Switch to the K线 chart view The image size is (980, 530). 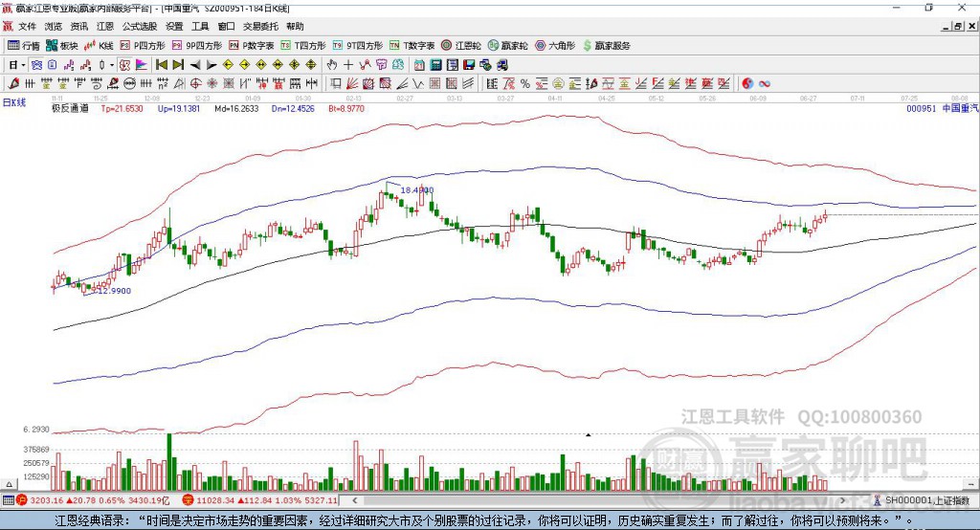[x=99, y=46]
